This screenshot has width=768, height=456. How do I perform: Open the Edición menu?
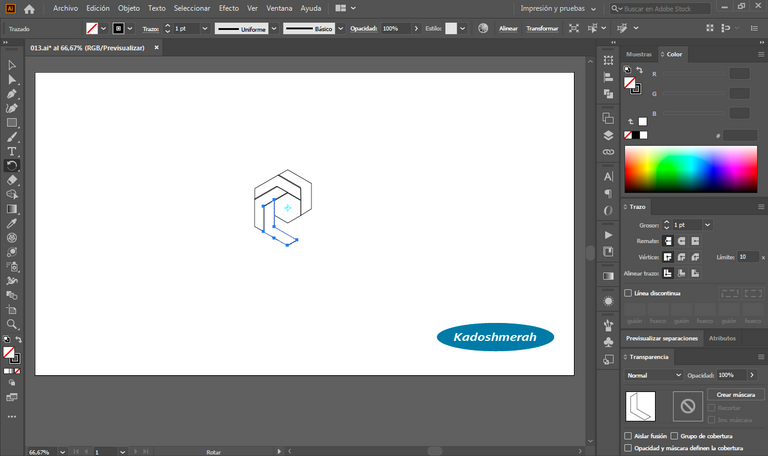click(x=98, y=8)
